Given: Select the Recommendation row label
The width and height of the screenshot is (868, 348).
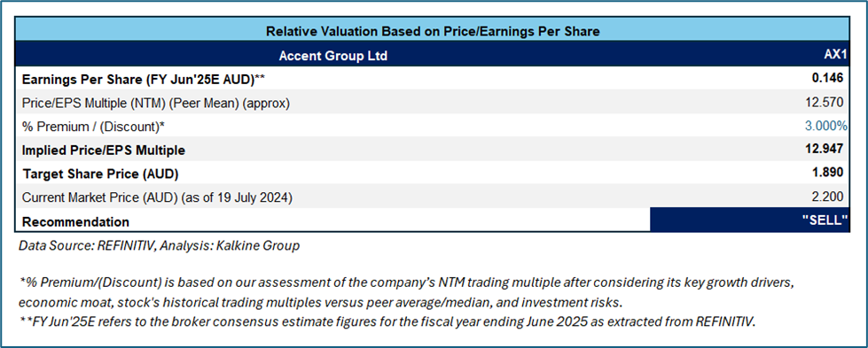Looking at the screenshot, I should point(75,222).
